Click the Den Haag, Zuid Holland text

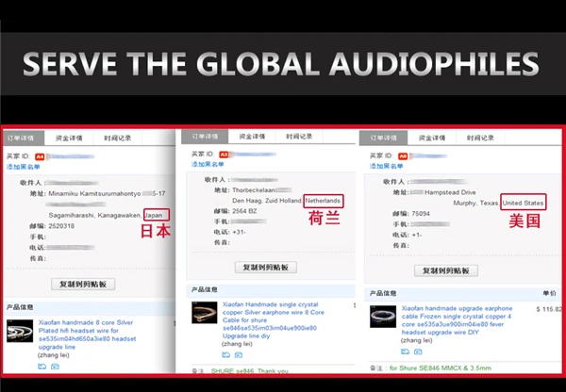(x=267, y=201)
